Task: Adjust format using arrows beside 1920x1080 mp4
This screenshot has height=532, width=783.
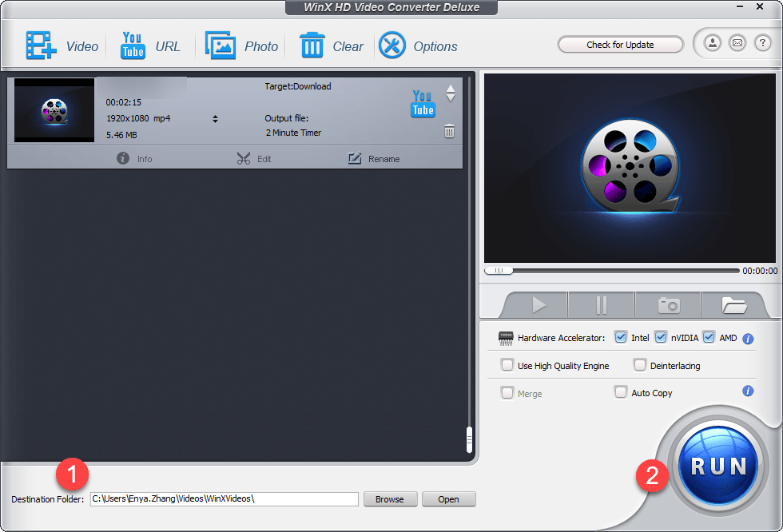Action: point(214,117)
